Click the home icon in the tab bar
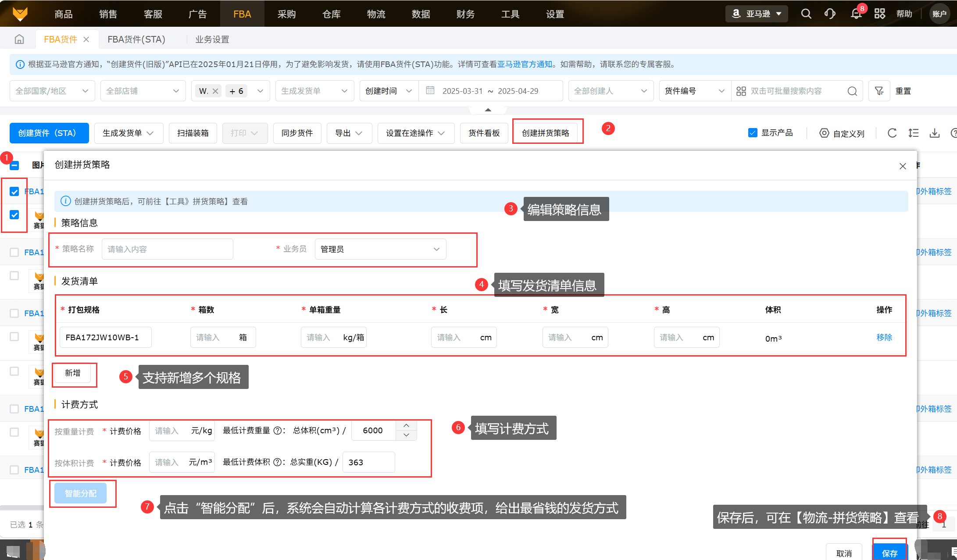The image size is (957, 560). coord(19,39)
